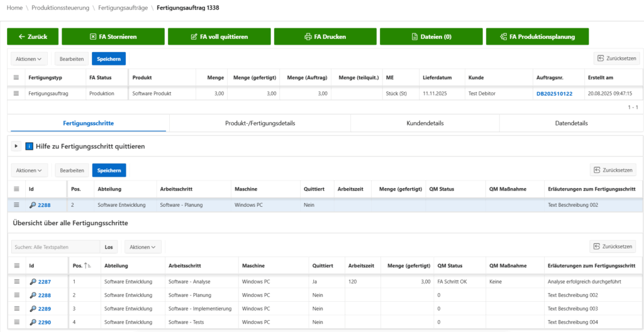
Task: Open row menu icon of highlighted 2288 row
Action: click(x=16, y=204)
